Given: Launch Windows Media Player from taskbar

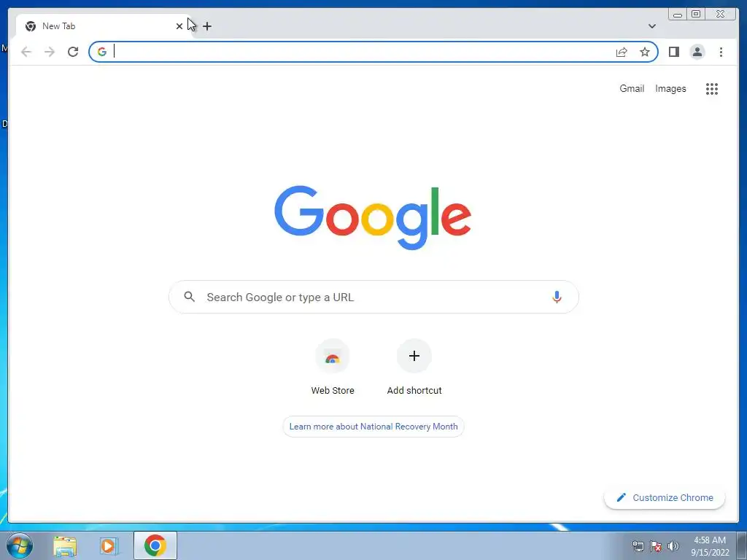Looking at the screenshot, I should (x=109, y=546).
